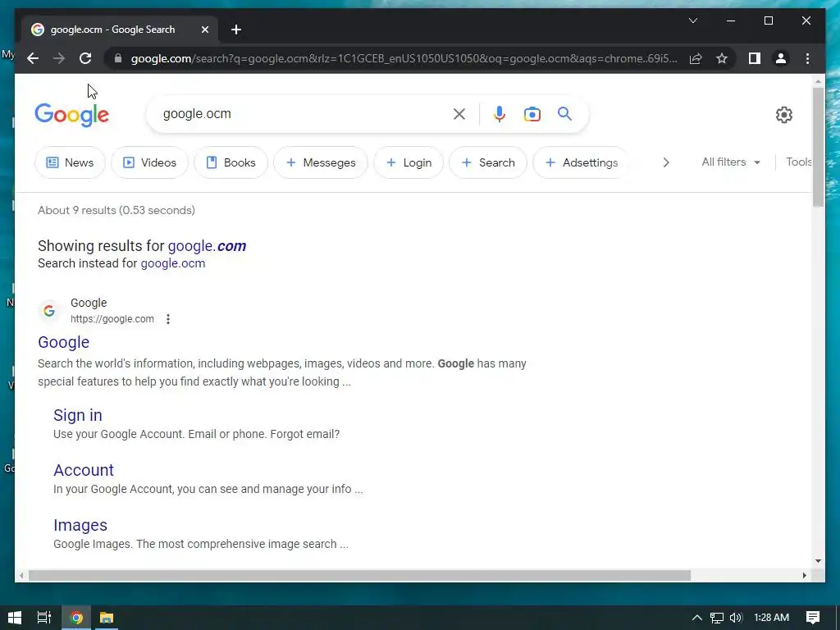Open the Account sitelink
The height and width of the screenshot is (630, 840).
[x=84, y=470]
